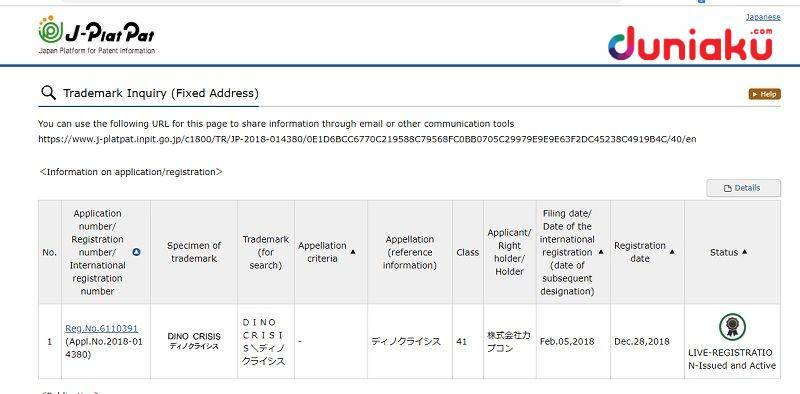Click the live registration rosette icon
Screen dimensions: 800x394
pyautogui.click(x=732, y=327)
